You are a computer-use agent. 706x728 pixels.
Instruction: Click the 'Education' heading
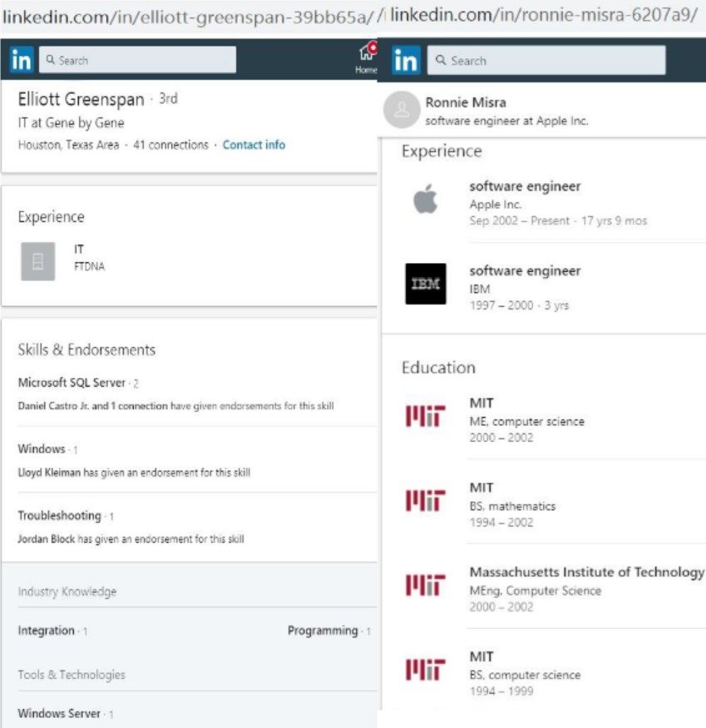(438, 368)
